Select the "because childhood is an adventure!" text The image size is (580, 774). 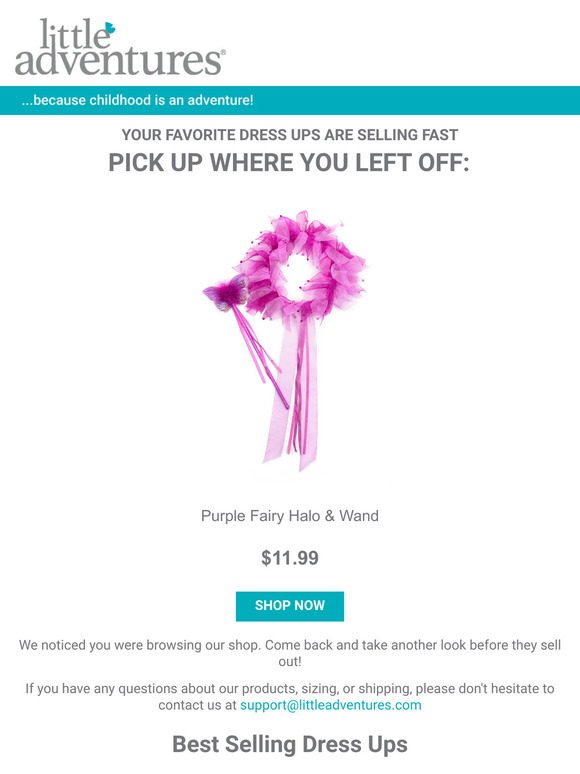(137, 100)
